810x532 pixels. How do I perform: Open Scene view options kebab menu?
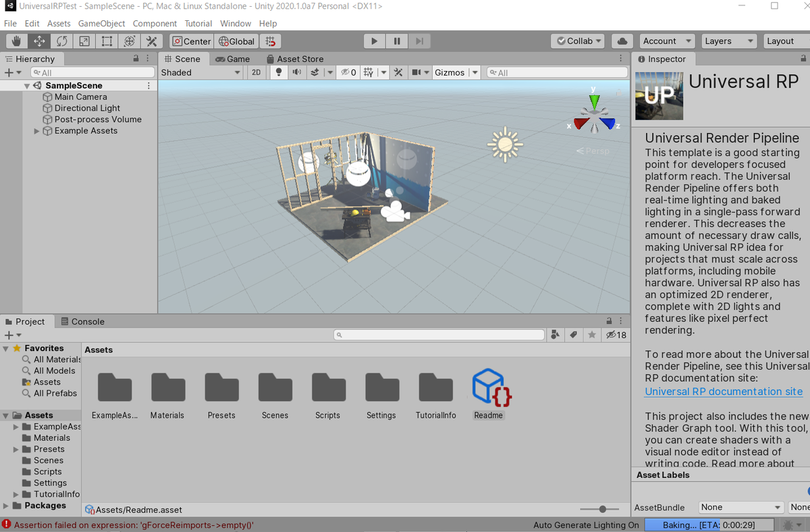point(621,59)
